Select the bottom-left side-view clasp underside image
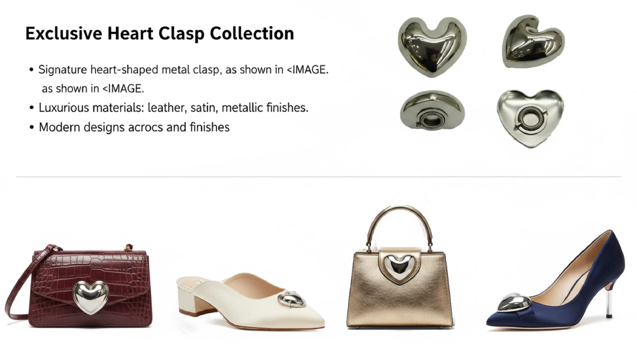The height and width of the screenshot is (364, 637). pyautogui.click(x=432, y=110)
